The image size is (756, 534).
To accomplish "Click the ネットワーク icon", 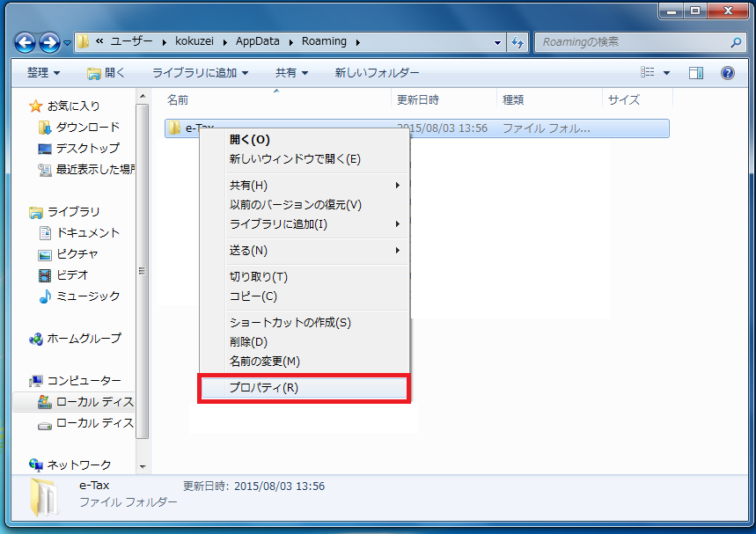I will 36,465.
